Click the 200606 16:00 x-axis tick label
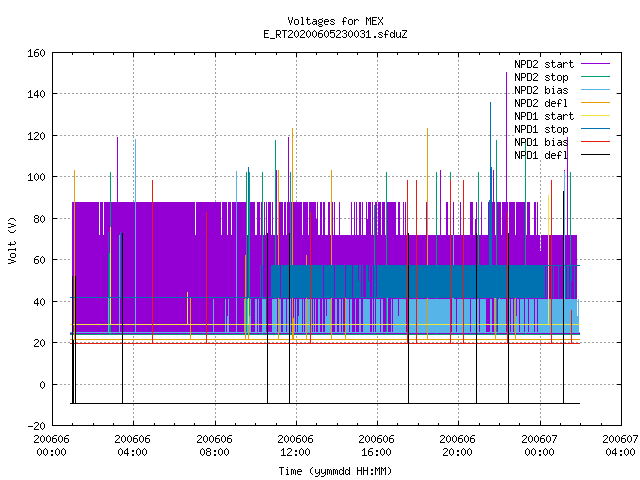This screenshot has width=640, height=480. [x=376, y=446]
